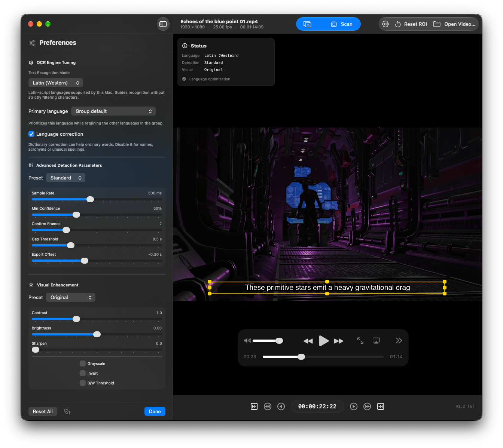Click the skip forward circle icon
Screen dimensions: 503x448
[367, 406]
